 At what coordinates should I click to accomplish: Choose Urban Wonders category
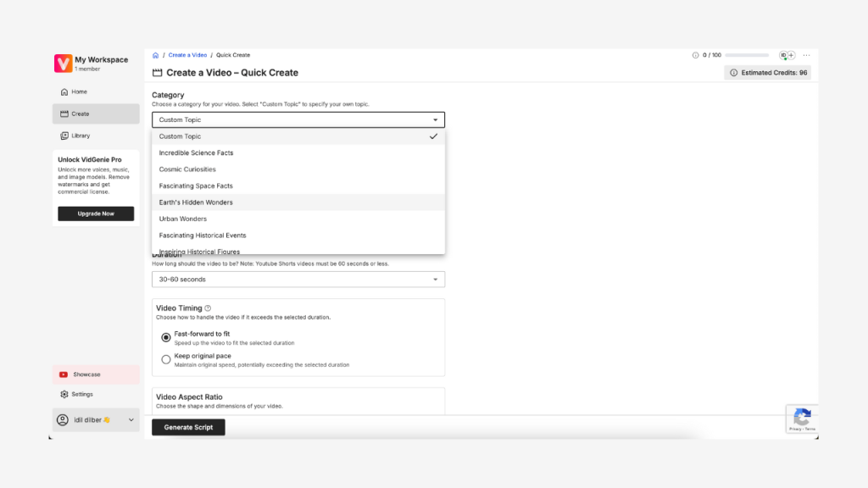(x=298, y=219)
